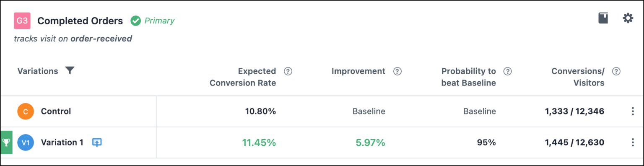Click the green Primary checkmark badge
The height and width of the screenshot is (166, 644).
135,21
